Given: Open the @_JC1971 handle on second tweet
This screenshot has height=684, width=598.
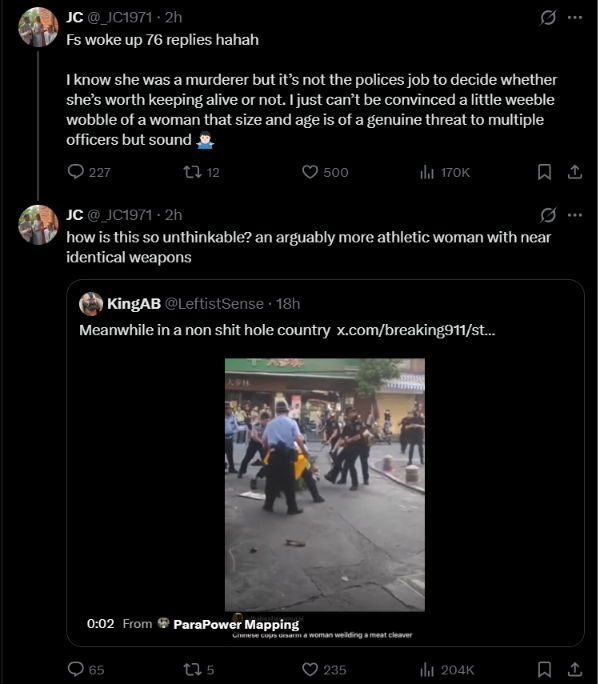Looking at the screenshot, I should tap(120, 215).
